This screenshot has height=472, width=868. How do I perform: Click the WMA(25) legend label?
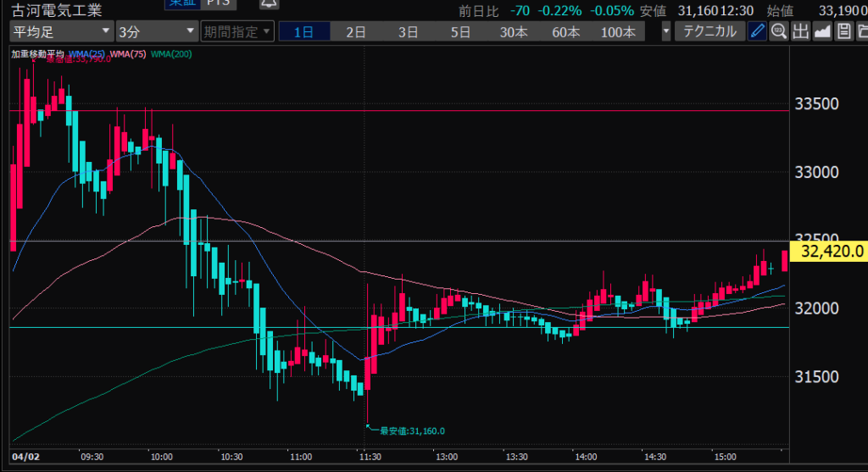click(88, 54)
